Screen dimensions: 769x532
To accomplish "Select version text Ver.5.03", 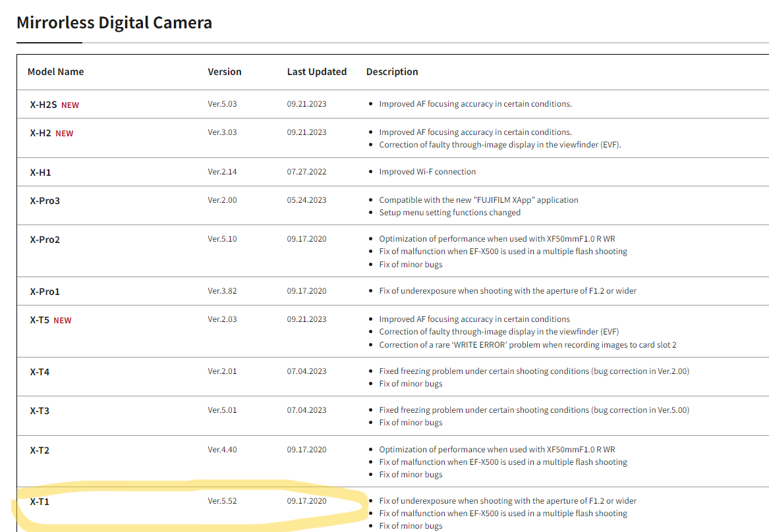I will 222,104.
